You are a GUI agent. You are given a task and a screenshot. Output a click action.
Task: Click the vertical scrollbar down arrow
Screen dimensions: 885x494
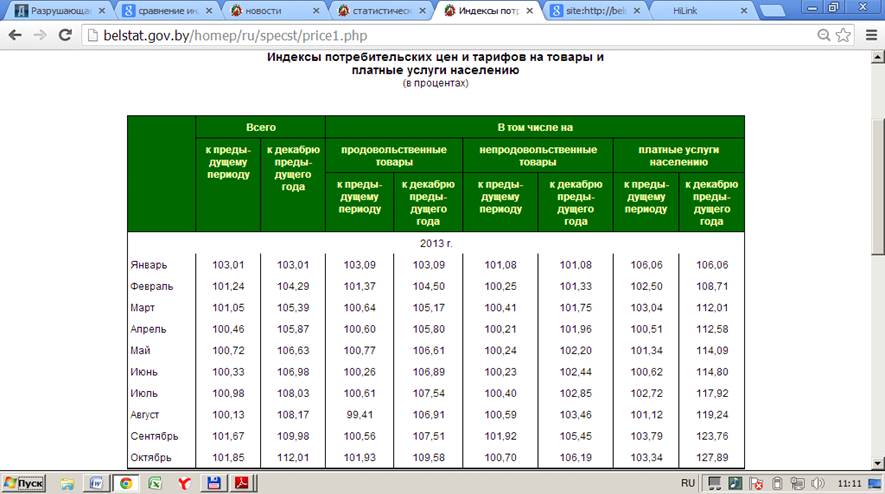tap(878, 462)
